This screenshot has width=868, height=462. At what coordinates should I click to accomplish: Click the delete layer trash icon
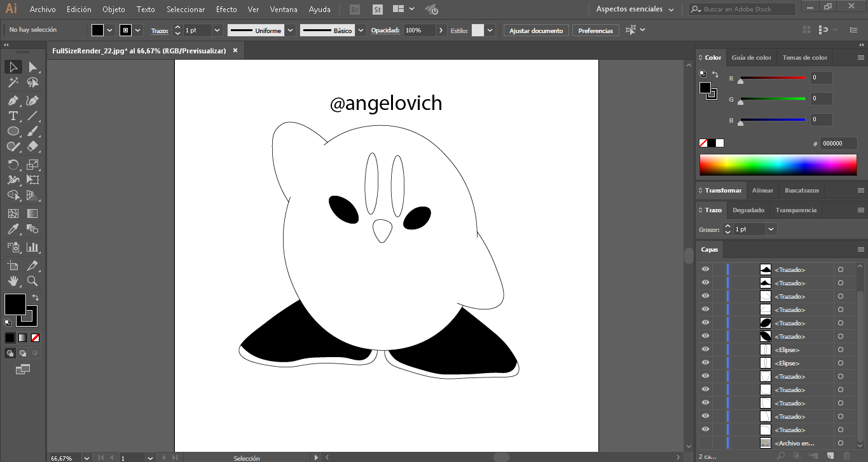846,456
